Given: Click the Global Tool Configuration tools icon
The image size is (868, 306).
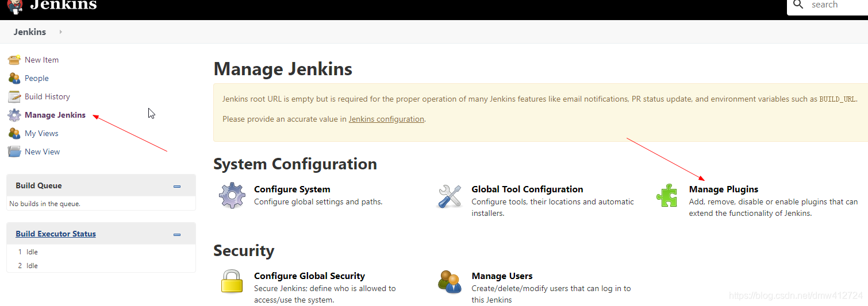Looking at the screenshot, I should point(450,196).
